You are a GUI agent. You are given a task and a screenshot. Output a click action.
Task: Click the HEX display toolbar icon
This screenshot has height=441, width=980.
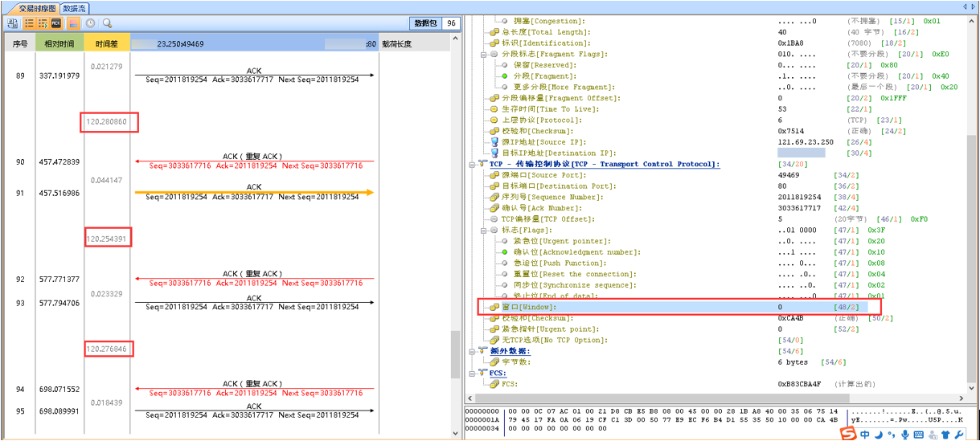coord(56,24)
